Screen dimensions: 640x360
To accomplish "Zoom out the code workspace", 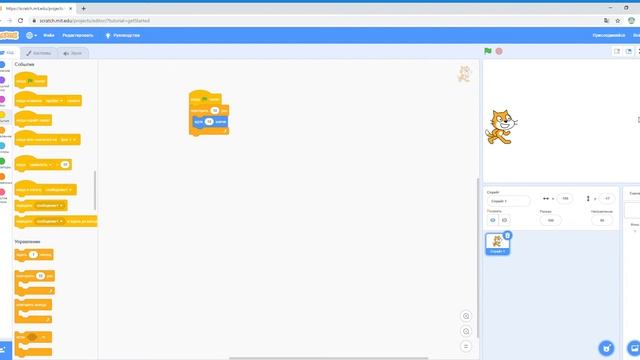I will [x=466, y=331].
